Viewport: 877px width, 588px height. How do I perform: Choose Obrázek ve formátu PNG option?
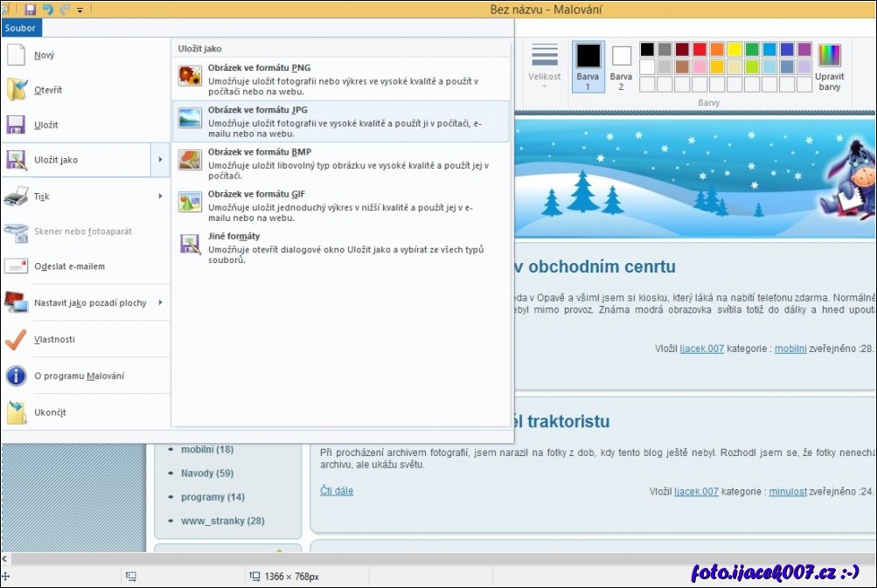341,79
